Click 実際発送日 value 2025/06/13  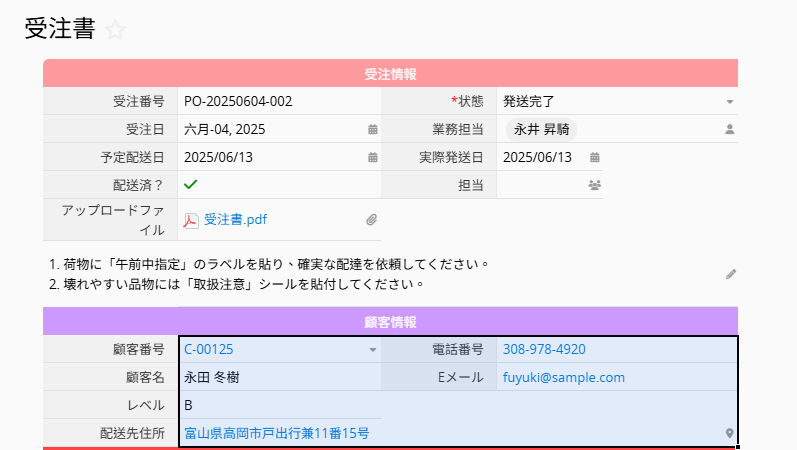(x=537, y=157)
